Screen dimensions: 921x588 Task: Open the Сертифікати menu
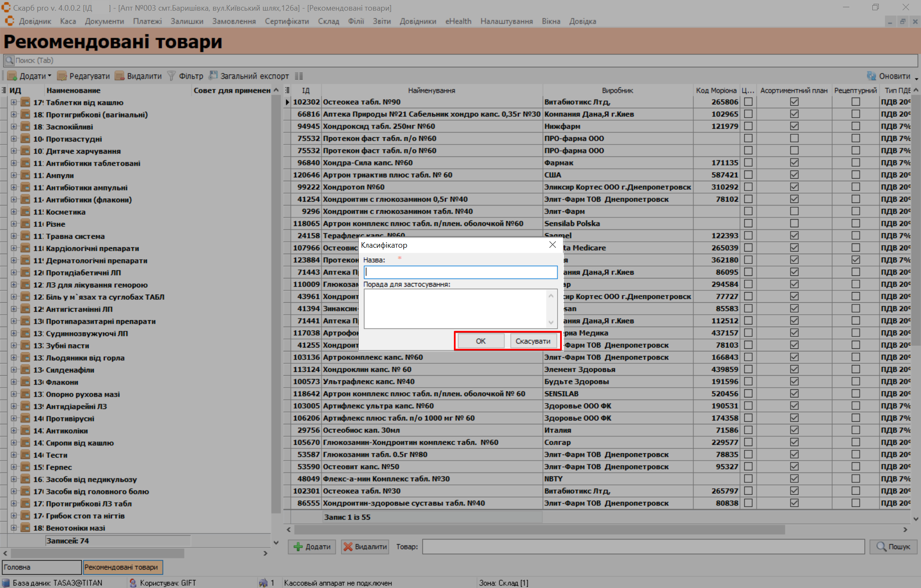tap(287, 21)
